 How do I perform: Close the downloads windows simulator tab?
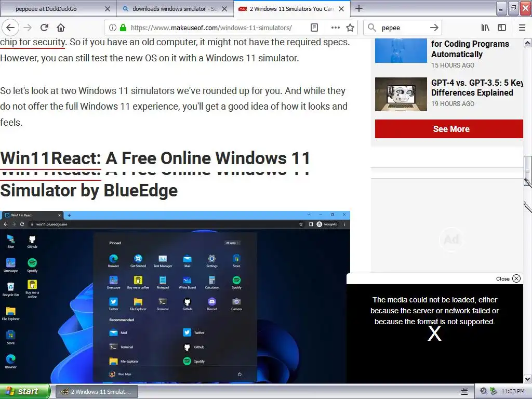224,9
